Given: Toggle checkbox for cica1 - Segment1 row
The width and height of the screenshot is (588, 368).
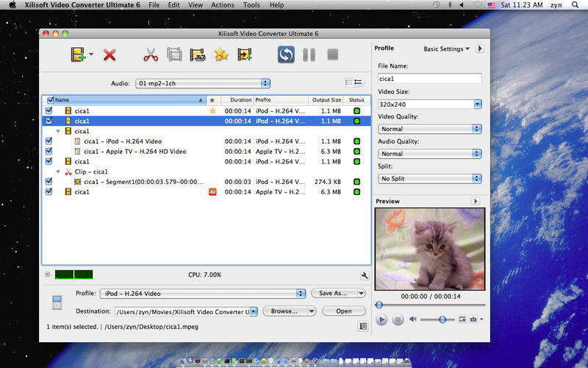Looking at the screenshot, I should pos(49,182).
